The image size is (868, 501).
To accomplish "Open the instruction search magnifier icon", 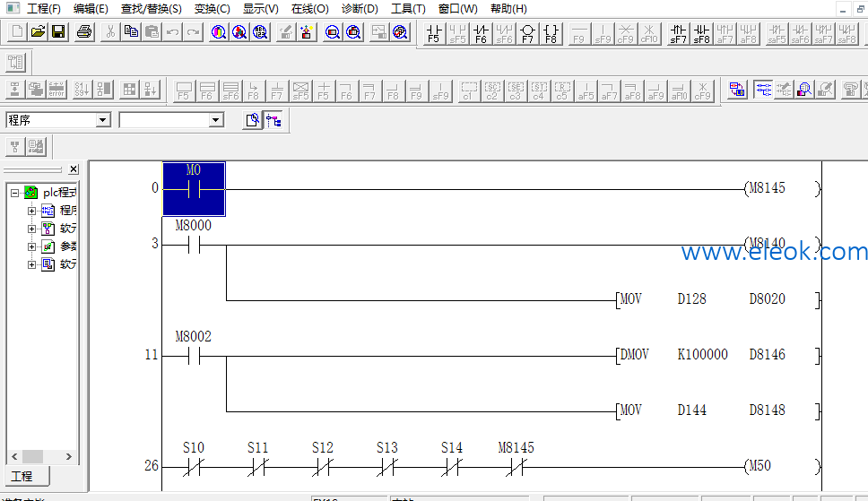I will coord(239,31).
